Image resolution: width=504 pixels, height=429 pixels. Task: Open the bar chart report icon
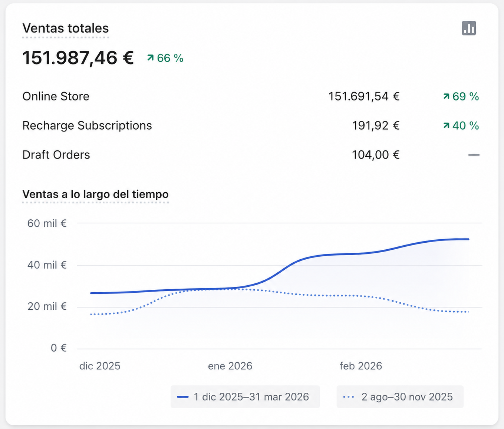pyautogui.click(x=469, y=28)
